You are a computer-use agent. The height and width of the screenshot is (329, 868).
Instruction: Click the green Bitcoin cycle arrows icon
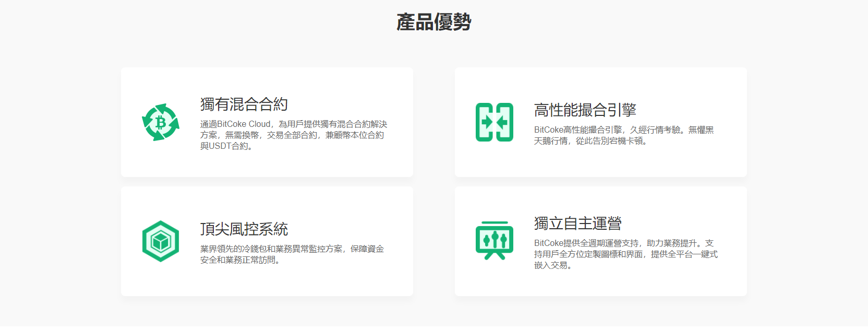coord(161,122)
